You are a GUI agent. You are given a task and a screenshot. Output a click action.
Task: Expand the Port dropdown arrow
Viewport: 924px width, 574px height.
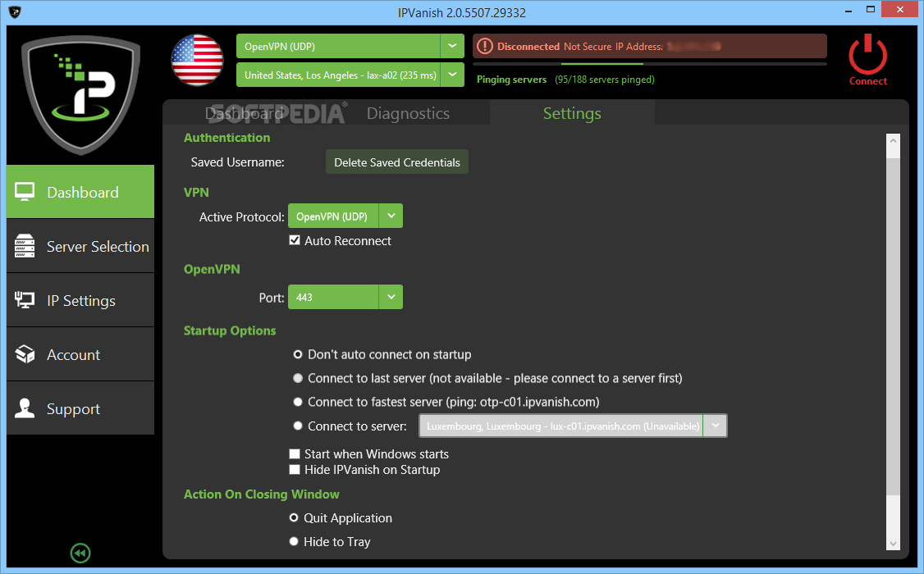(x=391, y=298)
